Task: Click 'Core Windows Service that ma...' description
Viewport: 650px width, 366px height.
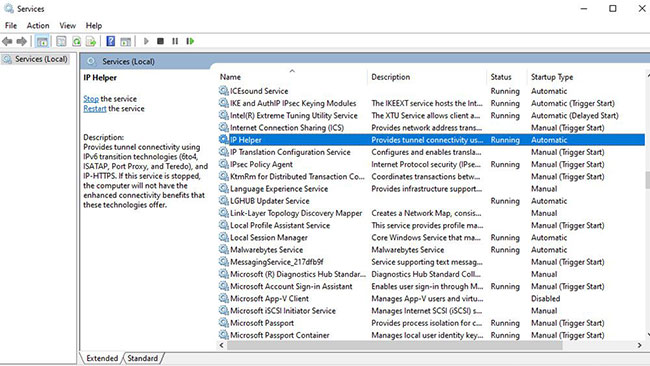Action: 426,238
